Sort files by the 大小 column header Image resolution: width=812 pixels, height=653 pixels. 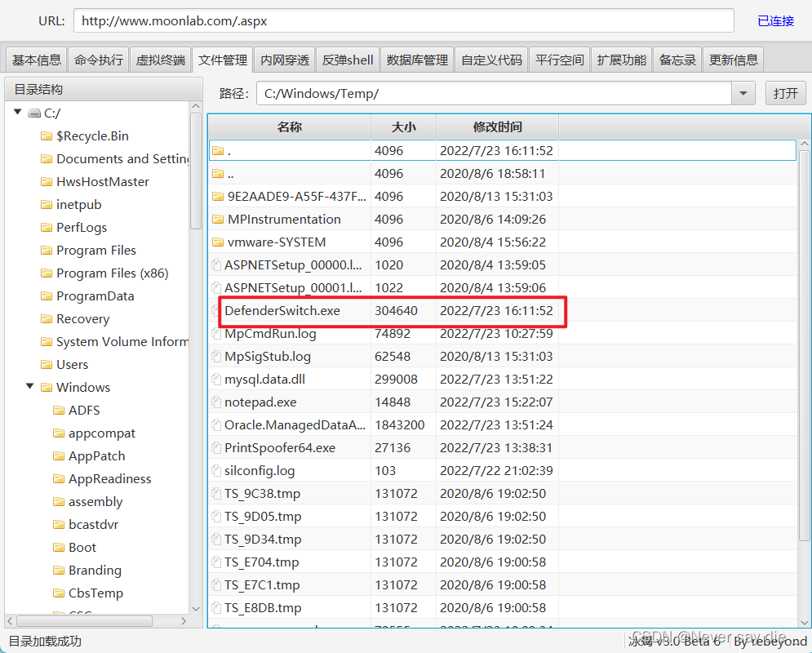(403, 127)
